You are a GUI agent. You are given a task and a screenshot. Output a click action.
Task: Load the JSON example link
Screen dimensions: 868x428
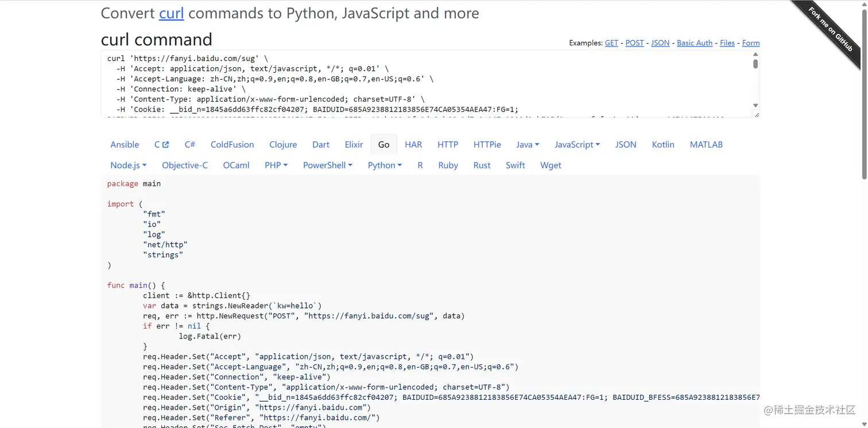coord(660,43)
